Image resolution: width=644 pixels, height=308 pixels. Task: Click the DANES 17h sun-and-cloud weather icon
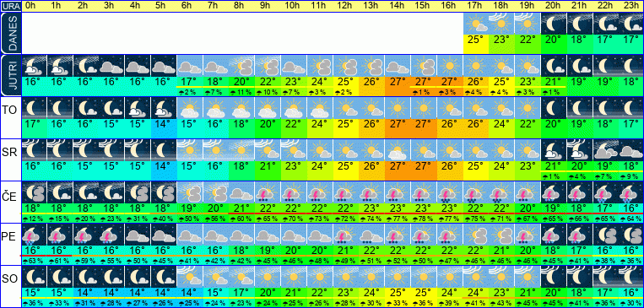click(476, 24)
